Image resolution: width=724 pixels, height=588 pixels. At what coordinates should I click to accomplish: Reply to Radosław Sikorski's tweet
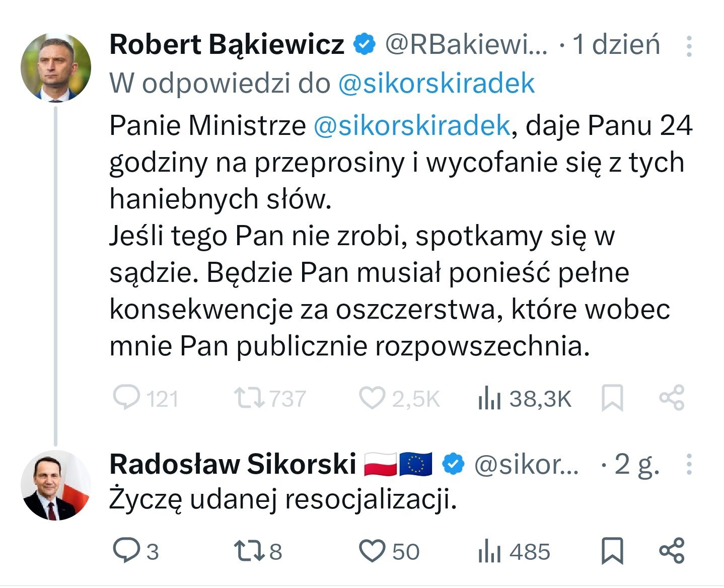point(126,550)
